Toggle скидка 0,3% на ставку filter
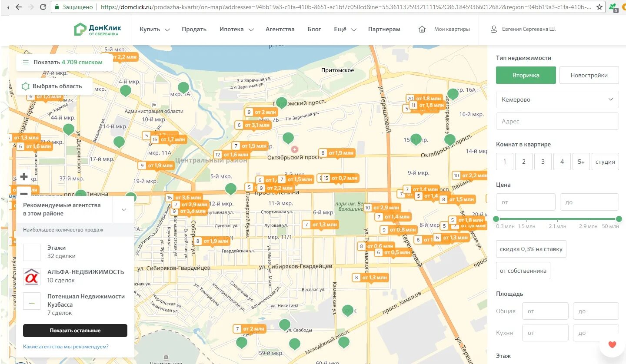 531,249
